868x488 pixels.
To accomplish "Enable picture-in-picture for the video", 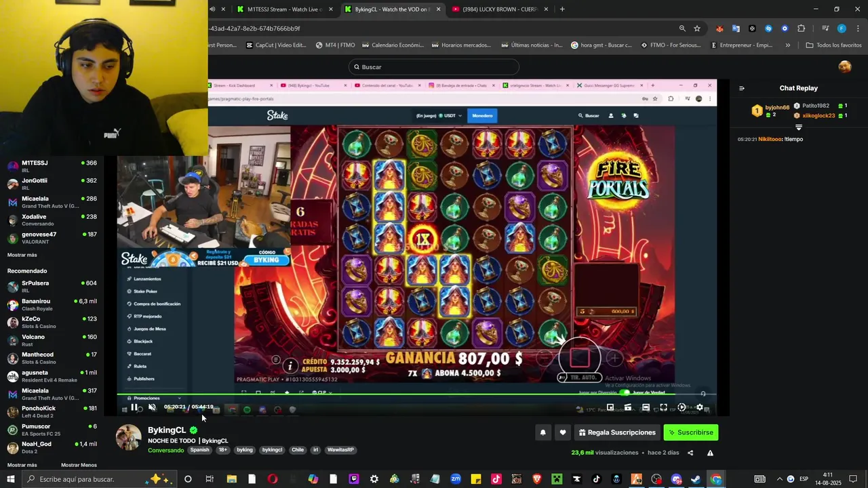I will [x=610, y=407].
